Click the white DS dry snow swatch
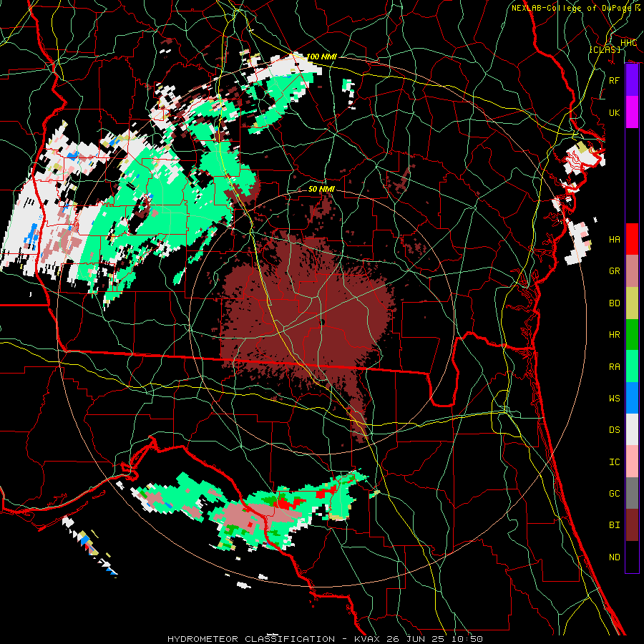 click(632, 430)
